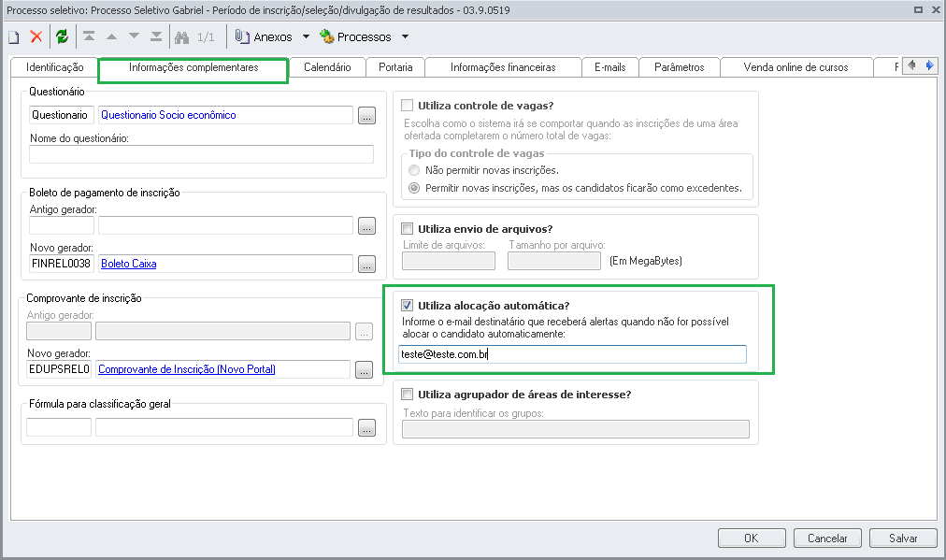Switch to Informações financeiras tab
946x560 pixels.
coord(503,67)
